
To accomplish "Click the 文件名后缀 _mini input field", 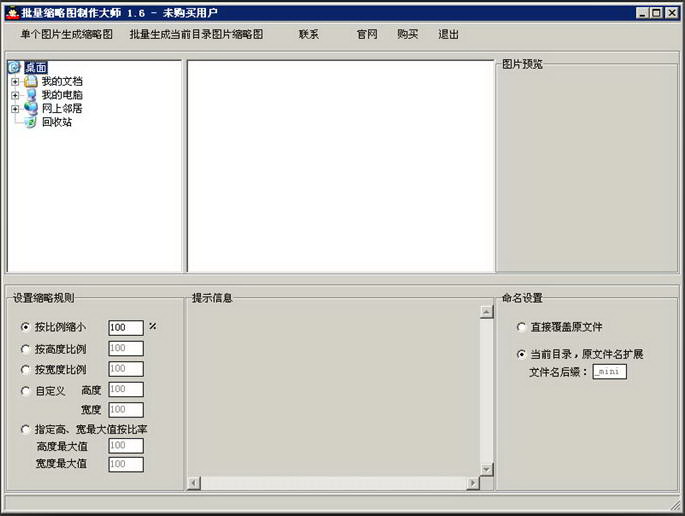I will click(609, 372).
